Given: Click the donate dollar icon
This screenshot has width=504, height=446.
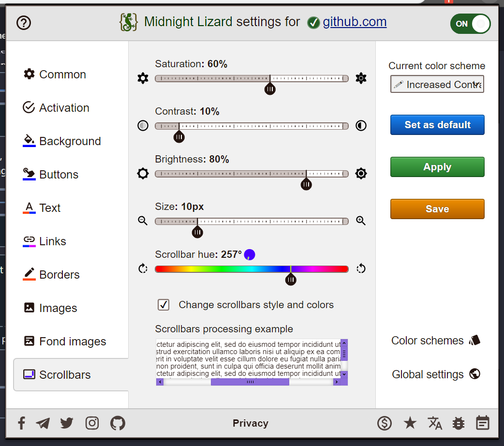Looking at the screenshot, I should (385, 423).
